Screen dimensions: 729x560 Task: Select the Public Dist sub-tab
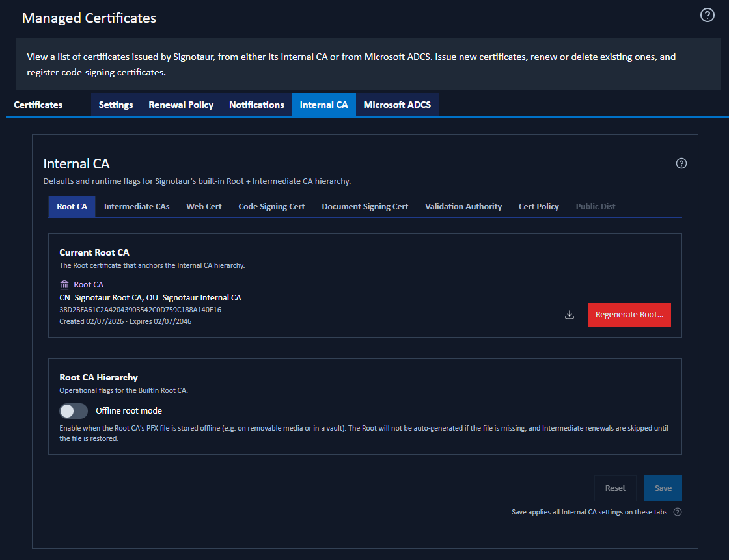click(x=595, y=207)
